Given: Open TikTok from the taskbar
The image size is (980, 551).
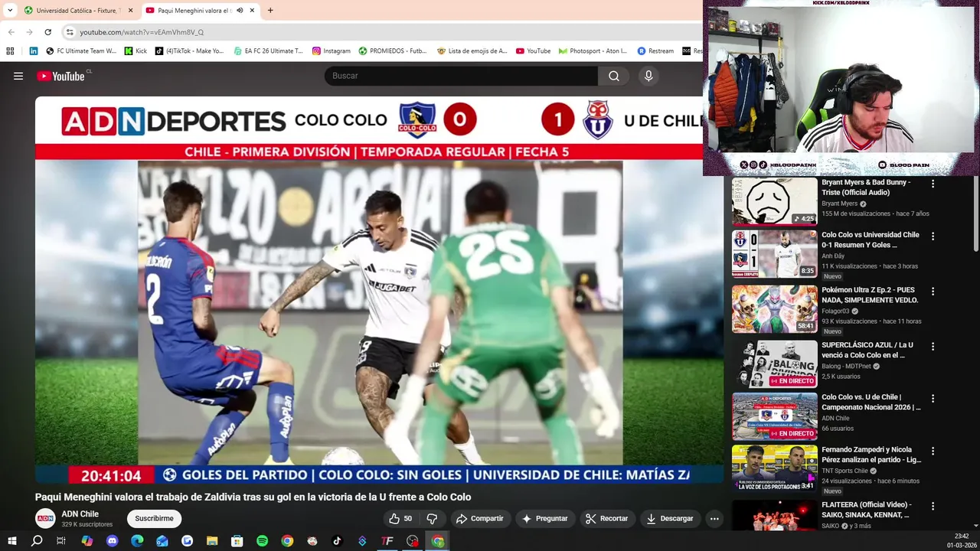Looking at the screenshot, I should click(x=337, y=541).
